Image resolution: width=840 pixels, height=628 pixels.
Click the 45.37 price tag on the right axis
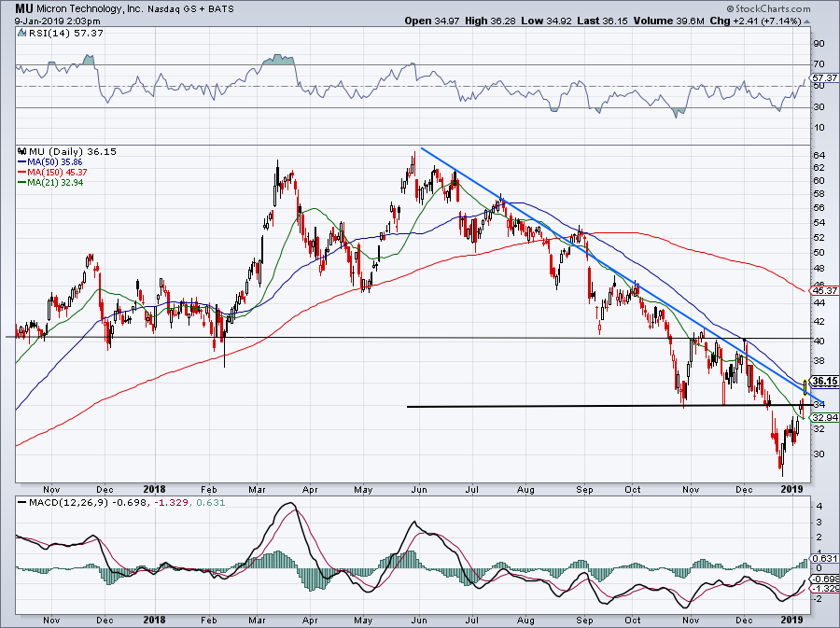point(825,291)
